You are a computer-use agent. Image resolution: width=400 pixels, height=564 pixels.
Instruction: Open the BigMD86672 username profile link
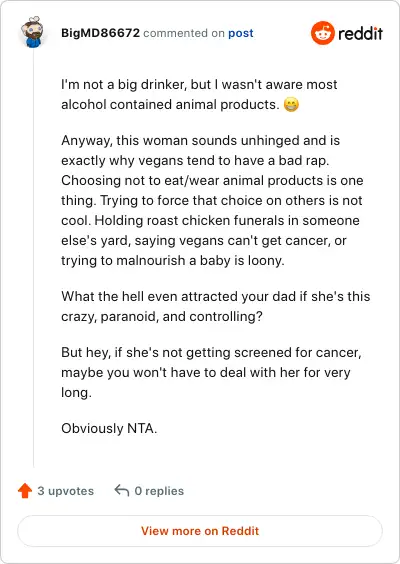click(x=100, y=33)
